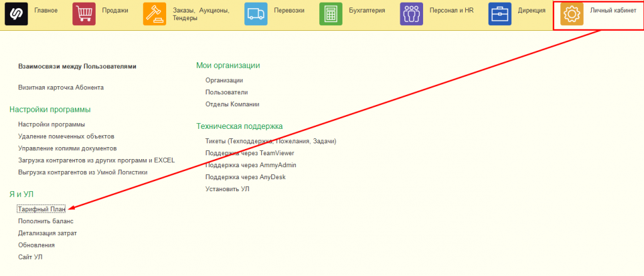Screen dimensions: 644x276
Task: Click the Я и УЛ heading
Action: click(21, 194)
